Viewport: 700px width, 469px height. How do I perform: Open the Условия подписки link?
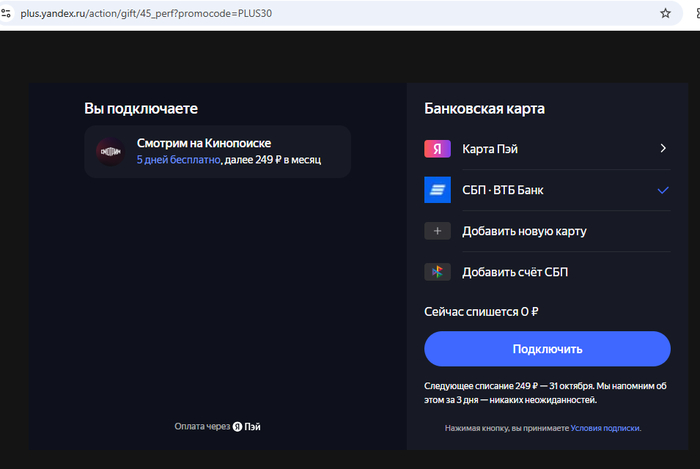pos(605,428)
